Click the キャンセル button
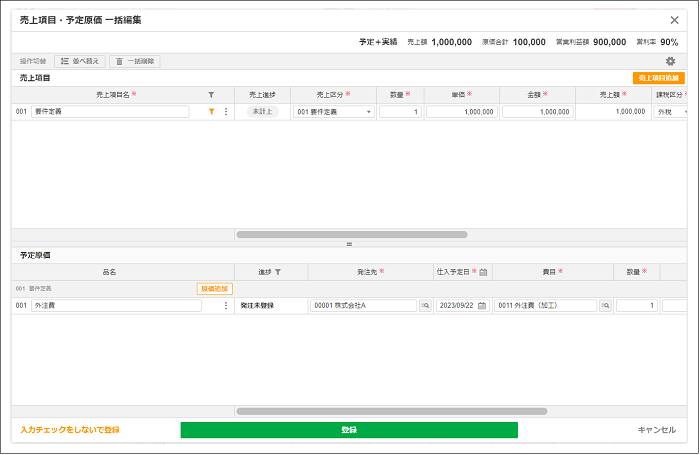700x455 pixels. [656, 430]
